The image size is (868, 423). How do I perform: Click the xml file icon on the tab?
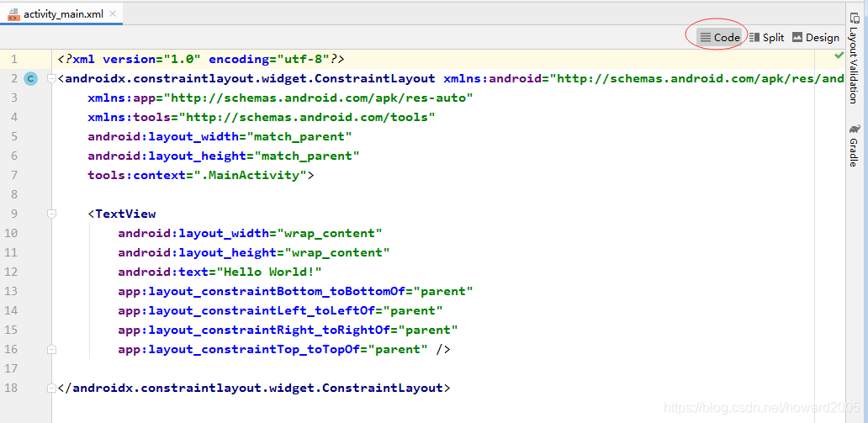[13, 13]
